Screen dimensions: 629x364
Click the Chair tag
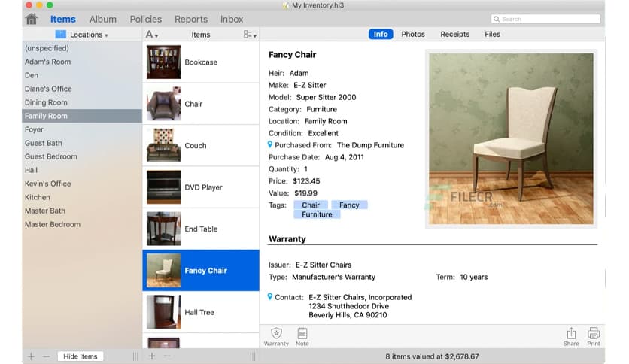(311, 205)
